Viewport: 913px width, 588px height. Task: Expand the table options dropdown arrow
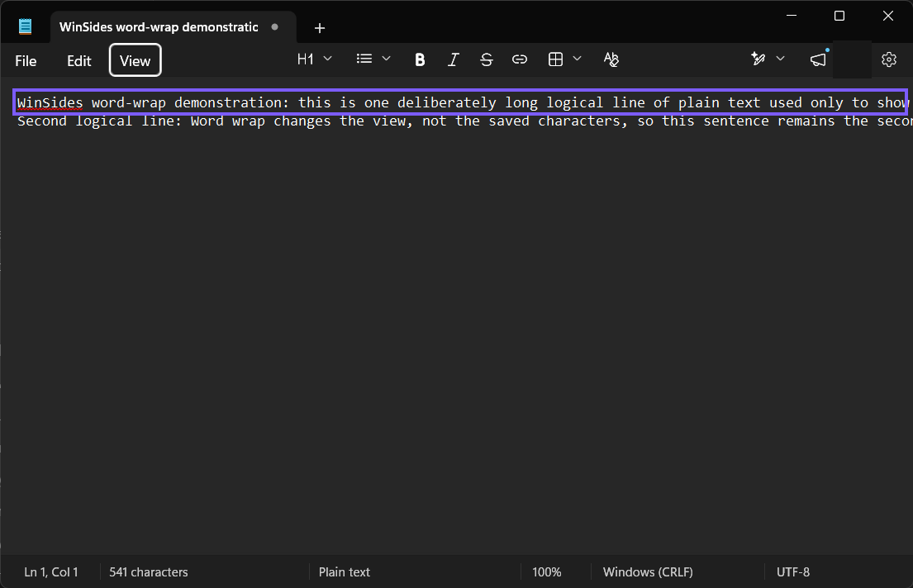pos(577,59)
